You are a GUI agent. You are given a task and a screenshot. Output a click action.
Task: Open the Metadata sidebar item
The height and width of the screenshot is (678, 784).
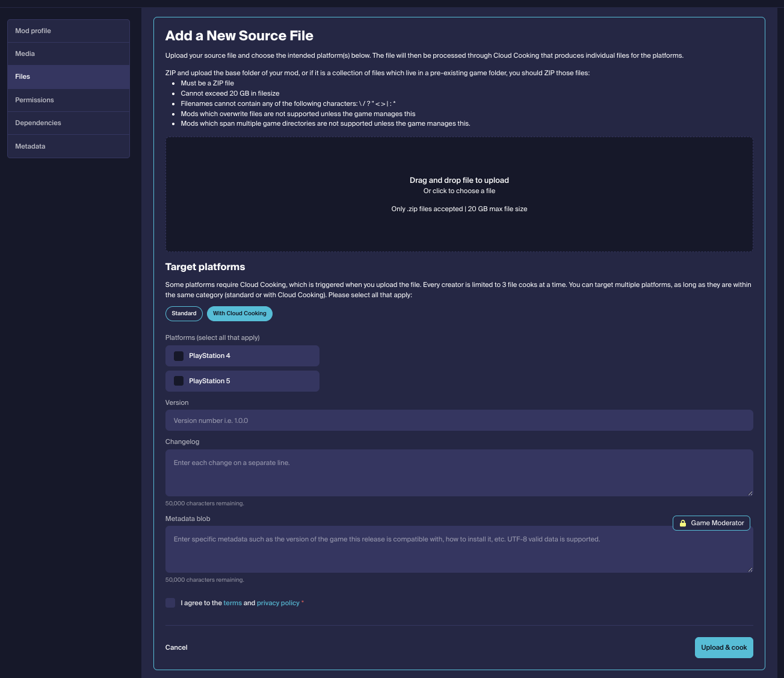[x=69, y=146]
